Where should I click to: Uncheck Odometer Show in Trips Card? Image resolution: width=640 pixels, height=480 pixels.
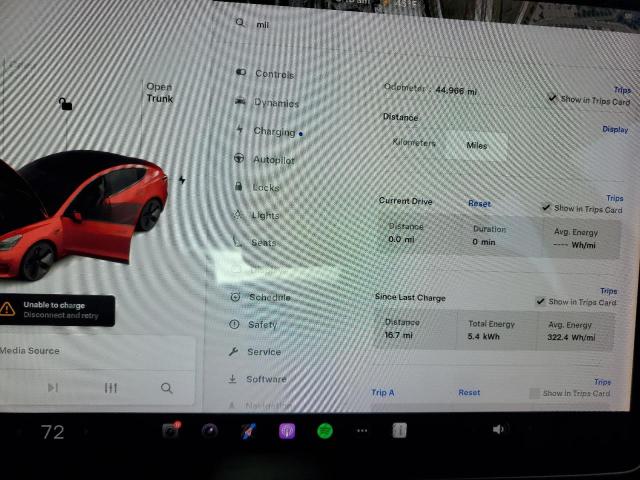pos(552,98)
